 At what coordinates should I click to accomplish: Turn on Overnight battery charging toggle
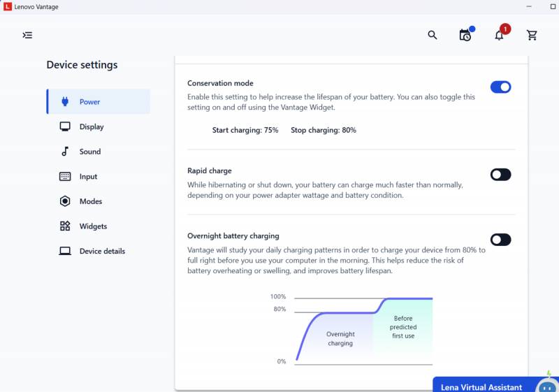click(x=500, y=240)
